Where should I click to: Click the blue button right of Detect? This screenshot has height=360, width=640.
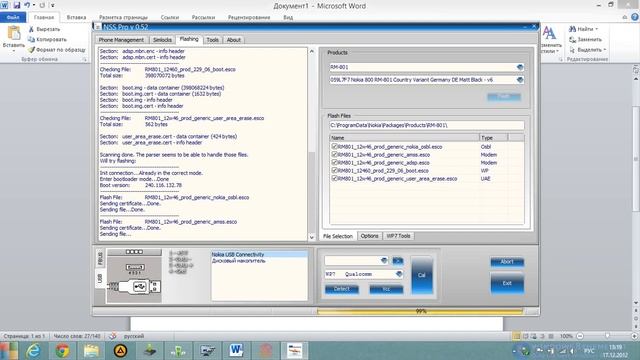tap(386, 289)
